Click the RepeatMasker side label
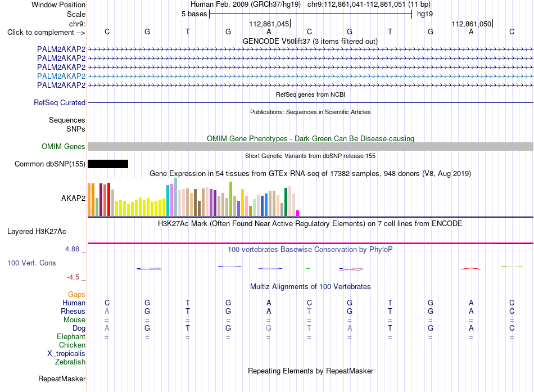The height and width of the screenshot is (392, 534). (x=62, y=379)
